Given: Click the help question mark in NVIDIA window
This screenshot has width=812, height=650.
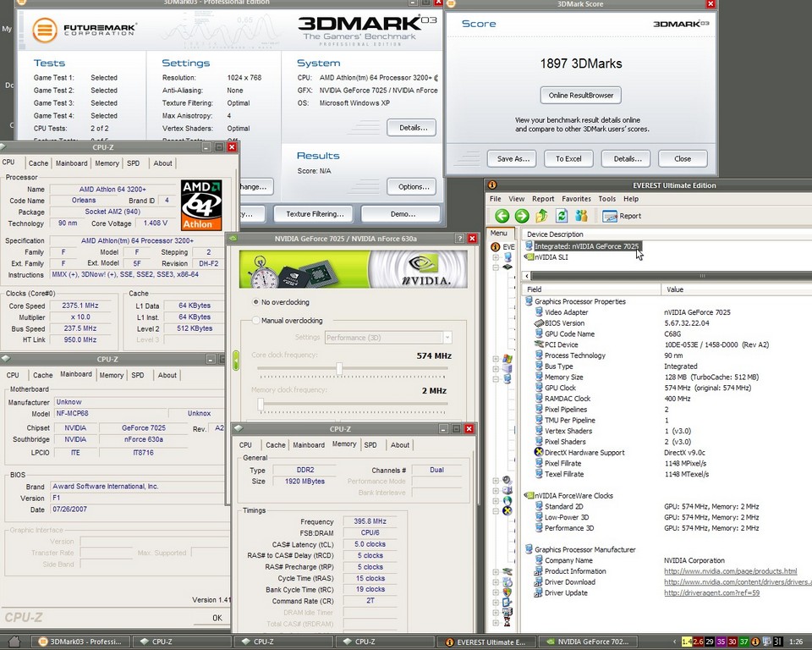Looking at the screenshot, I should (x=459, y=239).
